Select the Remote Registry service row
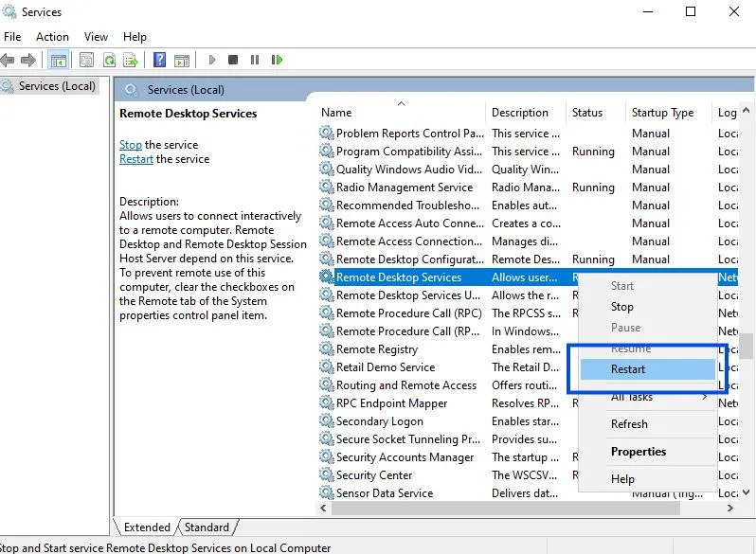 point(377,349)
